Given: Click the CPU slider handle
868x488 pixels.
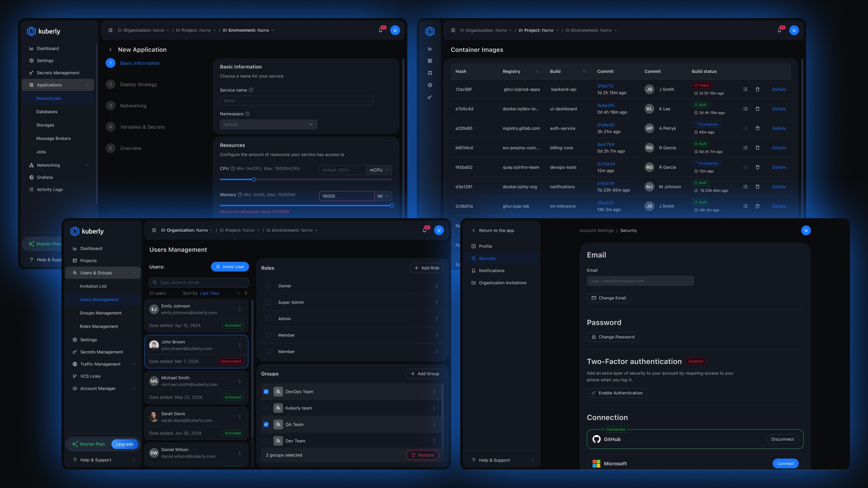Looking at the screenshot, I should [254, 180].
